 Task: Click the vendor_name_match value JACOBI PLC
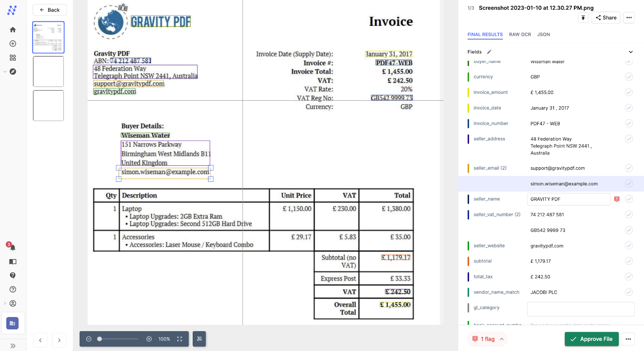pyautogui.click(x=544, y=292)
